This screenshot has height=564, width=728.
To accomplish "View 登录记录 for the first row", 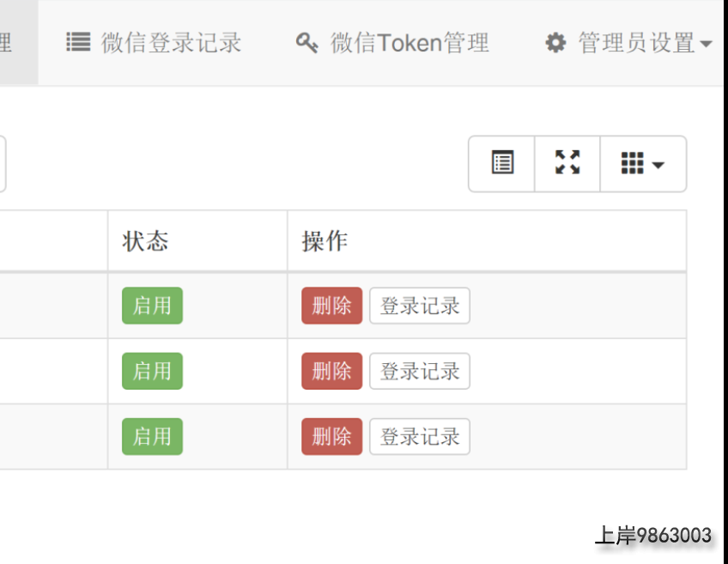I will (419, 306).
